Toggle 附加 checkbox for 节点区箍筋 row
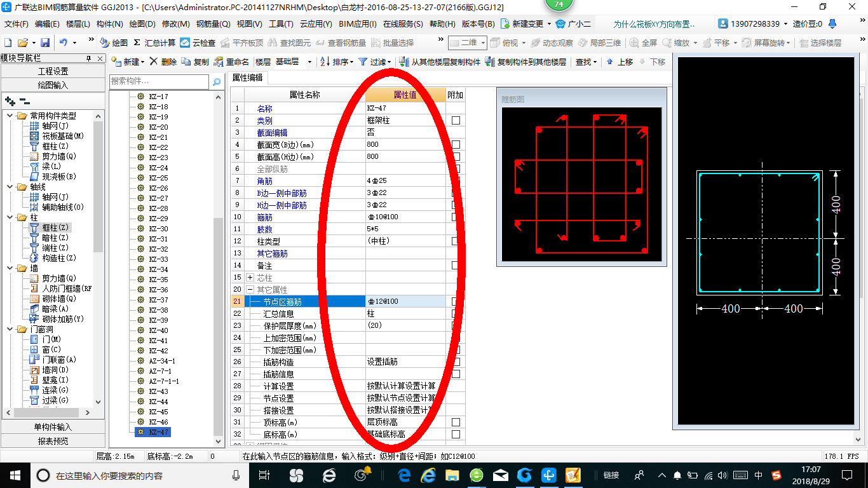The width and height of the screenshot is (868, 488). point(456,302)
